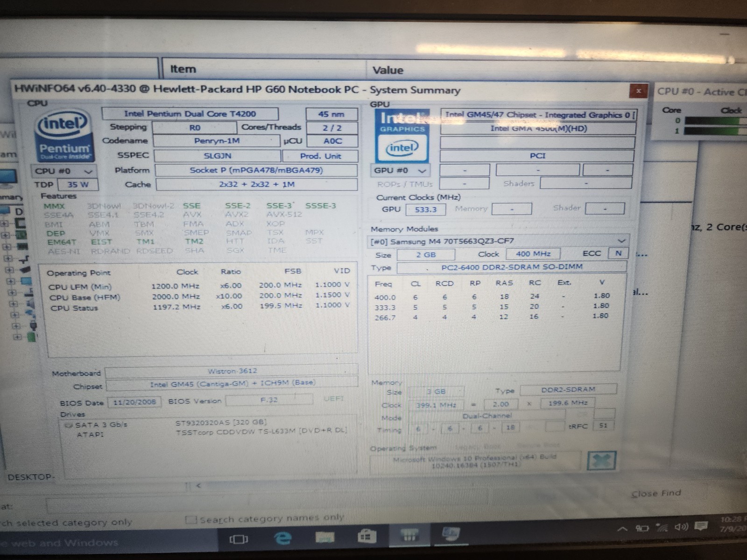Image resolution: width=747 pixels, height=560 pixels.
Task: Expand the Monitor tree node
Action: [x=11, y=281]
